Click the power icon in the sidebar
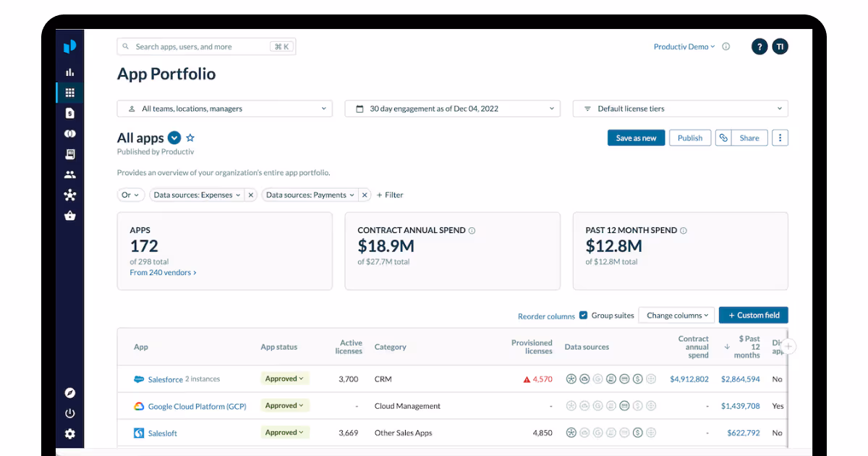 tap(69, 413)
